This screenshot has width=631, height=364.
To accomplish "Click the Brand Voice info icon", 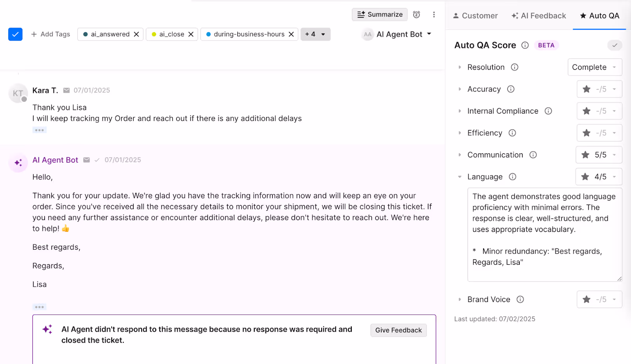I will pos(520,300).
